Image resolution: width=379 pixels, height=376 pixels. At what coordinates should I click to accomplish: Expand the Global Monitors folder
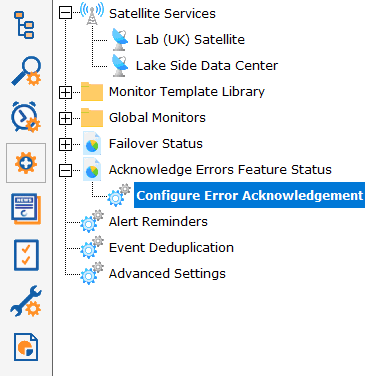(x=65, y=118)
